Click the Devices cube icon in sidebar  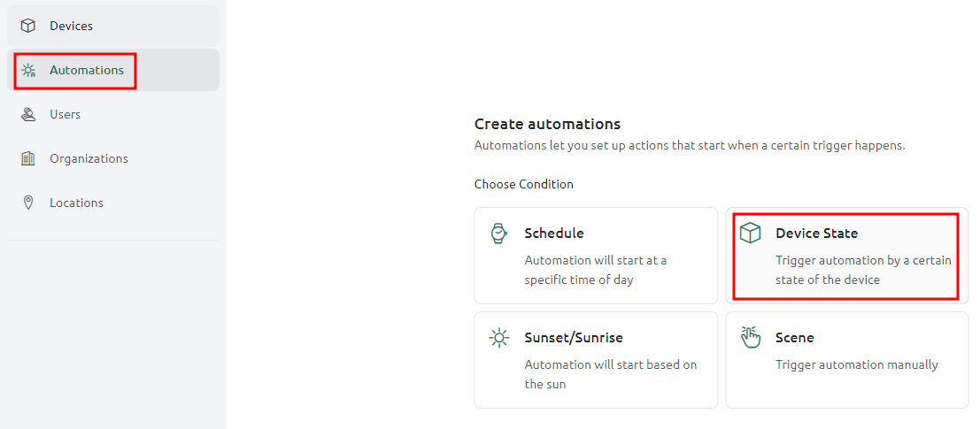click(x=28, y=27)
